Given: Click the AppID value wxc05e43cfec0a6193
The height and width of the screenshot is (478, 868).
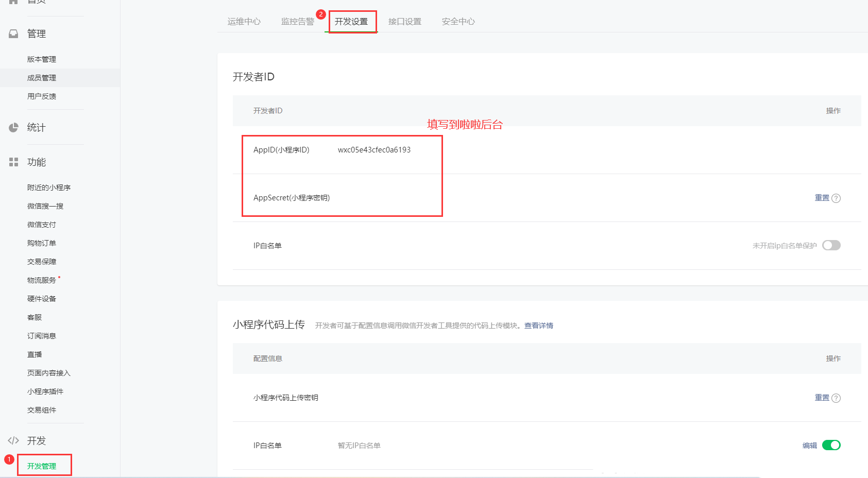Looking at the screenshot, I should click(375, 150).
